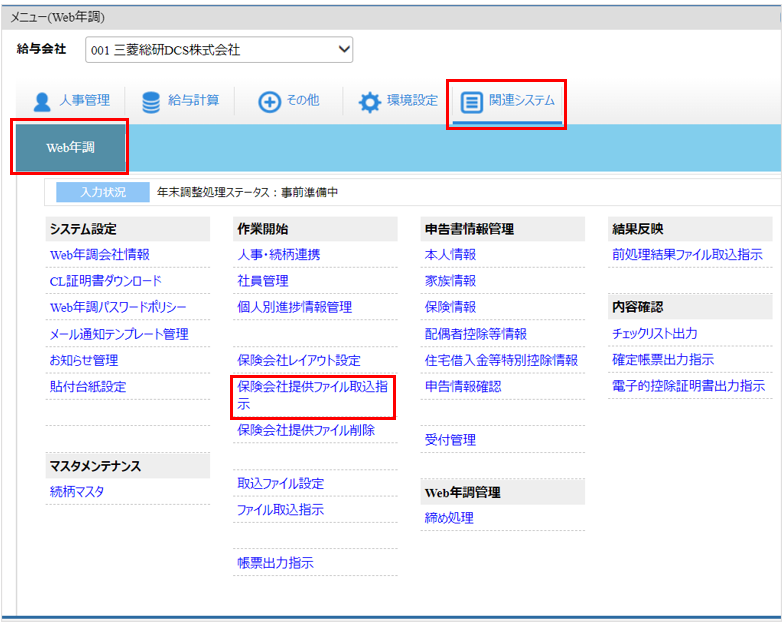Switch to the 人事管理 tab
This screenshot has height=623, width=783.
pyautogui.click(x=71, y=101)
